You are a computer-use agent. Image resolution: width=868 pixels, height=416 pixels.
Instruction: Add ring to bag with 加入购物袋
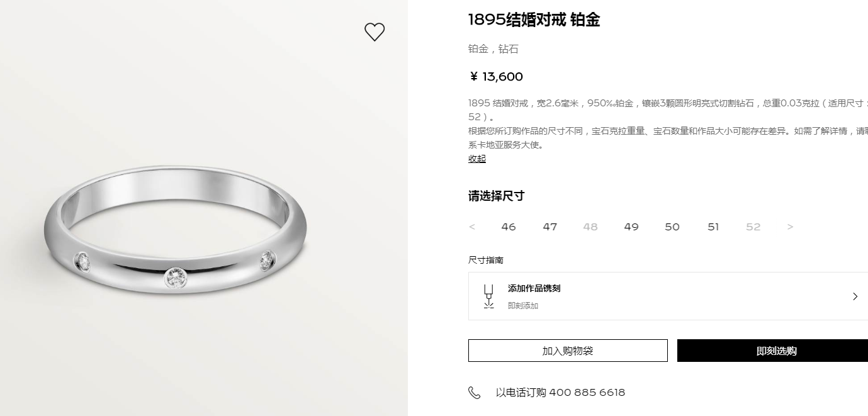(568, 351)
